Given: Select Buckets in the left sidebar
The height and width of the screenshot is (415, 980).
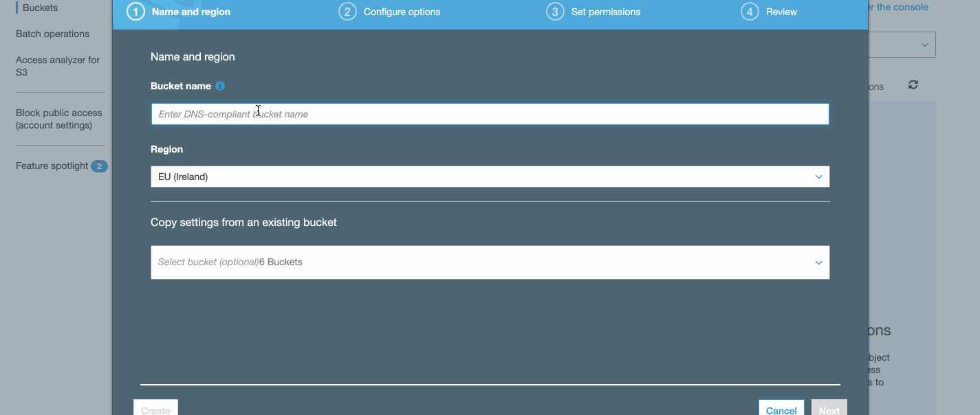Looking at the screenshot, I should coord(39,8).
